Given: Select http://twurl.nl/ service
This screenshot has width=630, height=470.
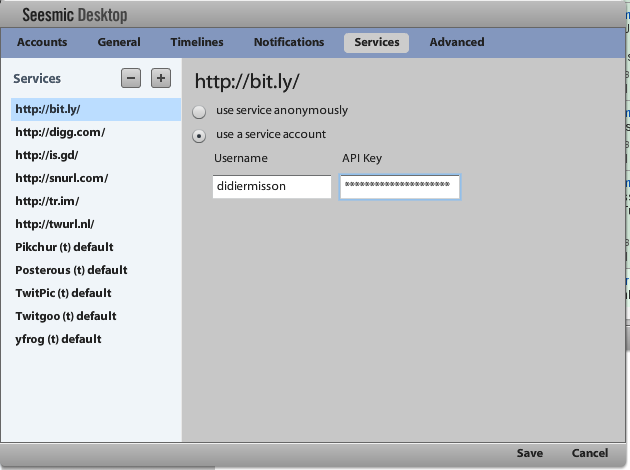Looking at the screenshot, I should pyautogui.click(x=96, y=224).
